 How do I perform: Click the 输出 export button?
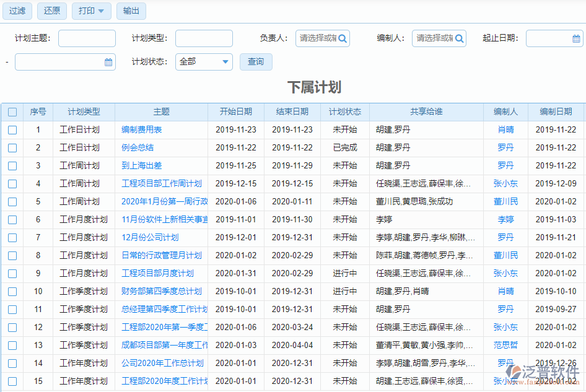(131, 11)
